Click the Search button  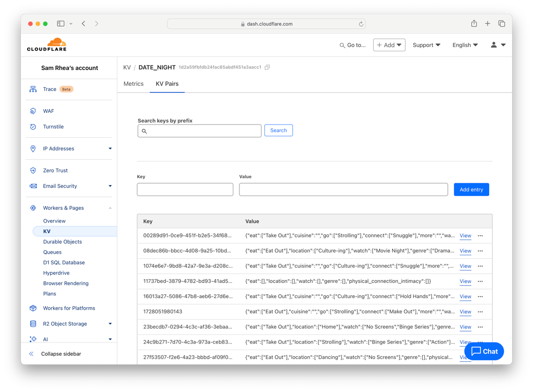point(278,130)
